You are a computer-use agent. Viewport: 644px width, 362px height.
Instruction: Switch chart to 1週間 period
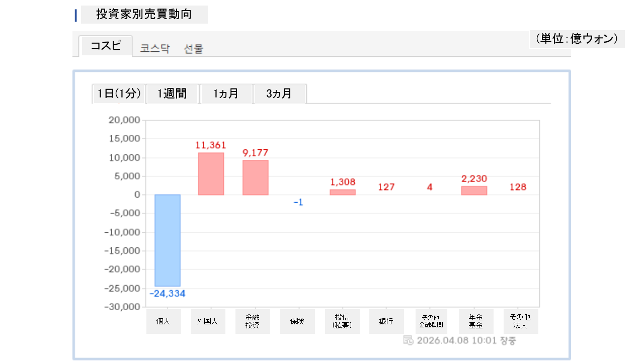(172, 94)
